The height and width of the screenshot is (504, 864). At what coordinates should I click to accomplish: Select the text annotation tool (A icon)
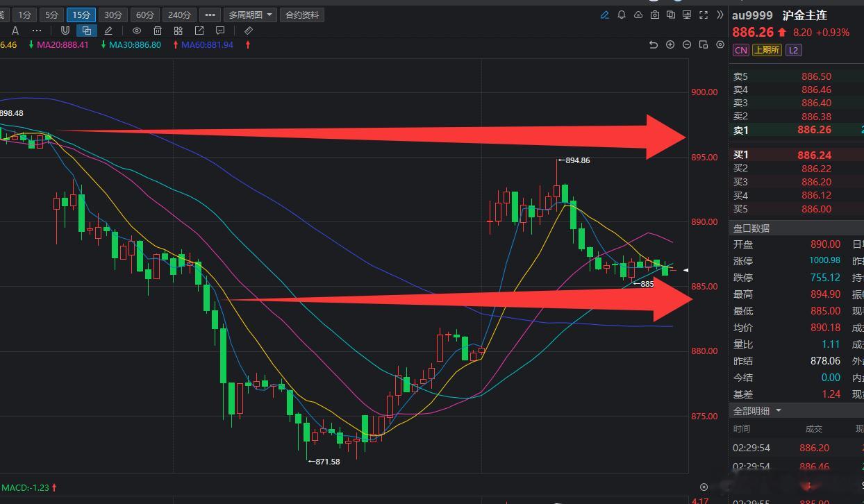coord(15,31)
